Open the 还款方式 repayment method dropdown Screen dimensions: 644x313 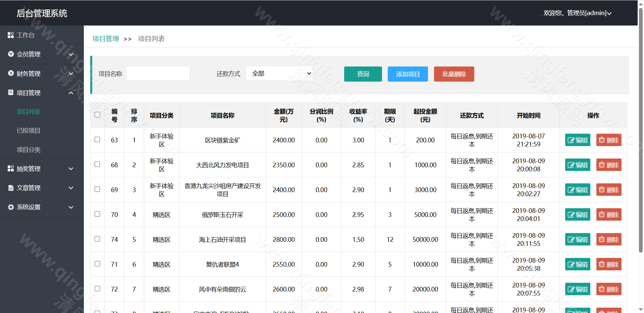click(279, 73)
